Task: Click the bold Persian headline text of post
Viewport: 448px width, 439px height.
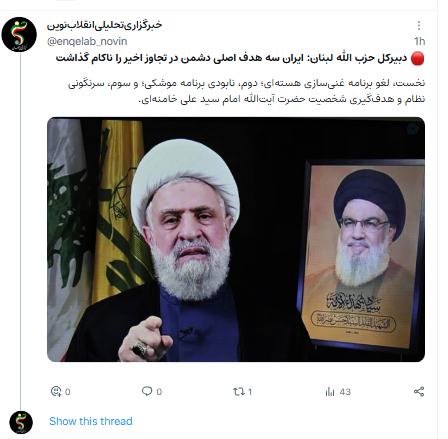Action: pos(232,59)
